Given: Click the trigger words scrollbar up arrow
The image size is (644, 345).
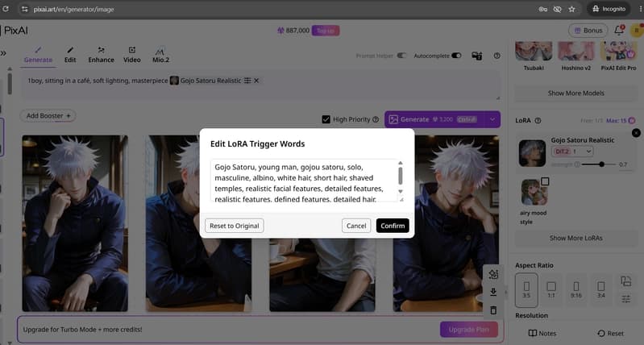Looking at the screenshot, I should 401,163.
